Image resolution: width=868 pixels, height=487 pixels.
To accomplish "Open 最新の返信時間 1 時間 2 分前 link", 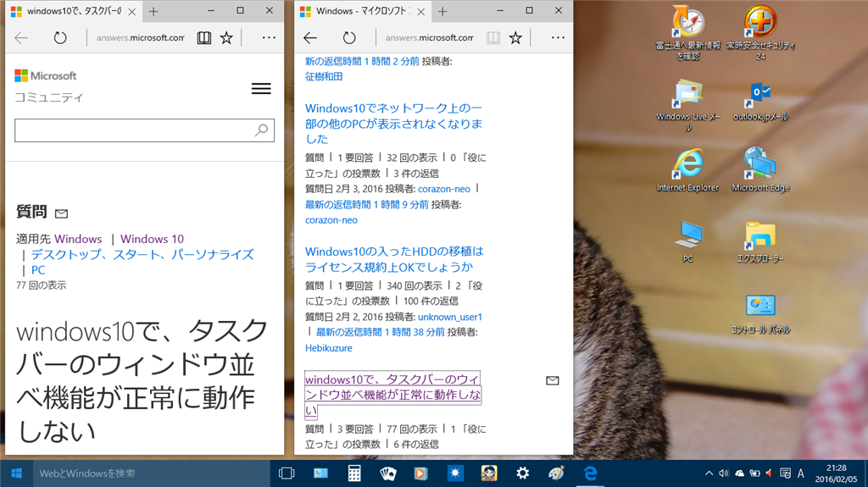I will tap(362, 62).
